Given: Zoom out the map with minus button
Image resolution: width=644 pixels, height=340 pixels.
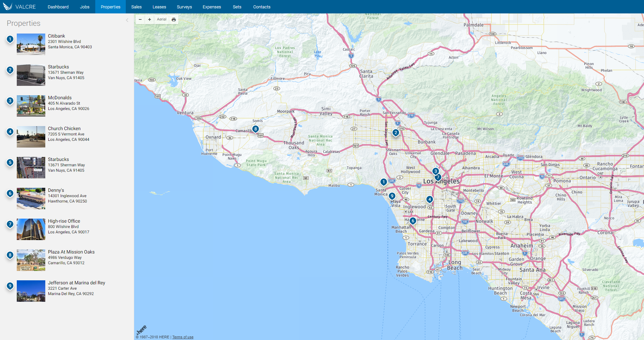Looking at the screenshot, I should click(x=140, y=19).
